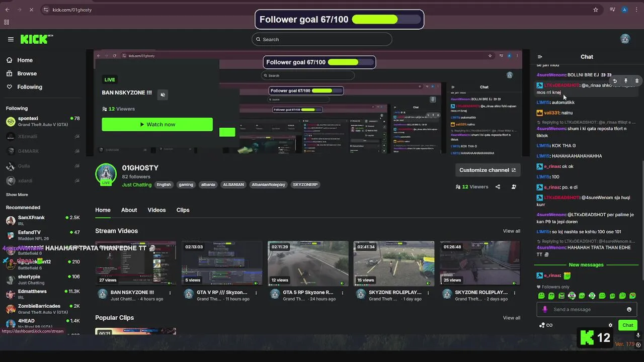Click View all for Stream Videos
Viewport: 644px width, 362px height.
click(511, 231)
